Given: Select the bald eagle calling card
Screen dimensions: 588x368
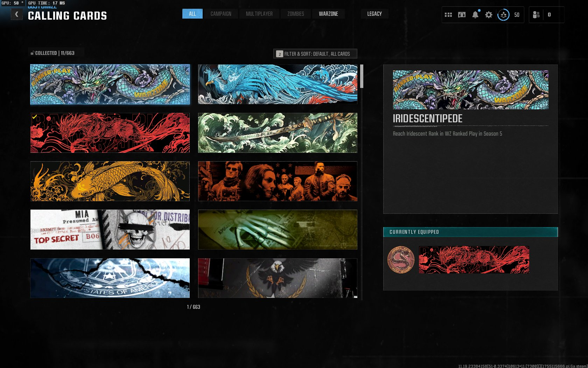Looking at the screenshot, I should (x=278, y=278).
